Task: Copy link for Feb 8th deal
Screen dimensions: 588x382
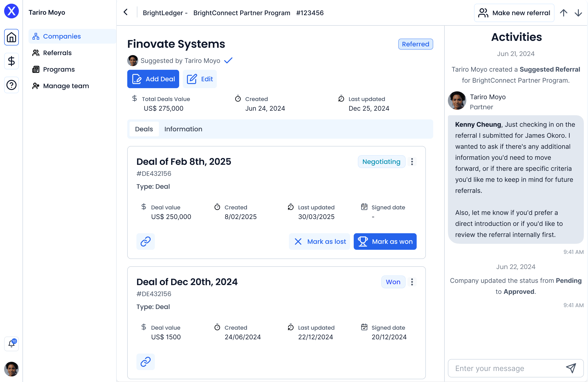Action: (x=146, y=241)
